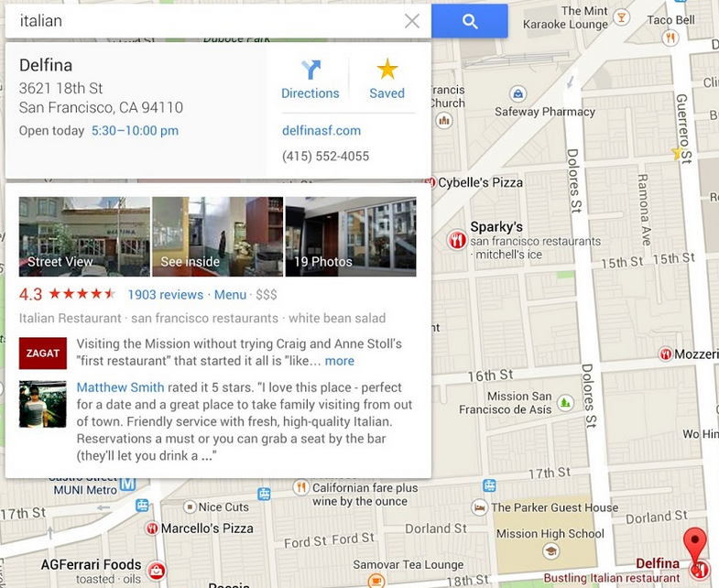Click Sparky's restaurant marker icon
This screenshot has height=588, width=719.
[x=457, y=240]
